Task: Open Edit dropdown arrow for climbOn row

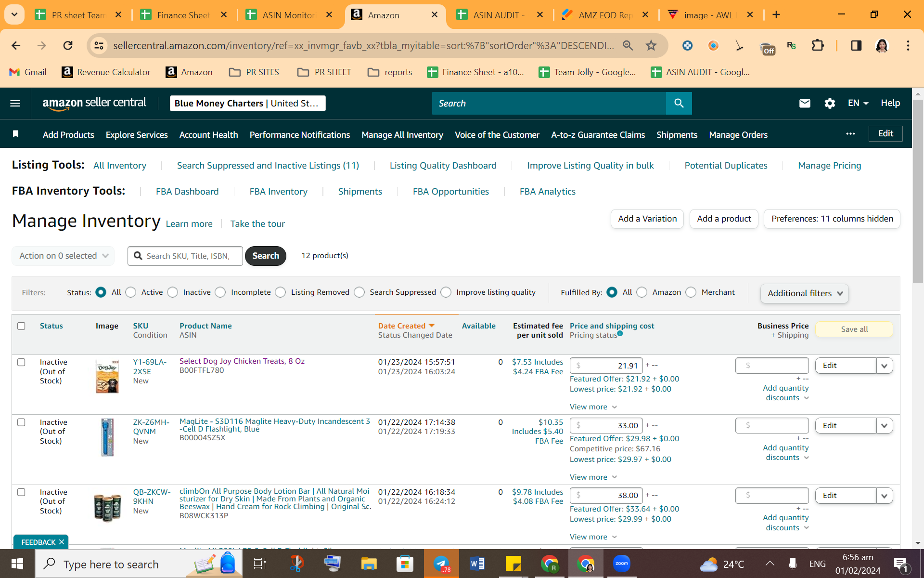Action: coord(885,496)
